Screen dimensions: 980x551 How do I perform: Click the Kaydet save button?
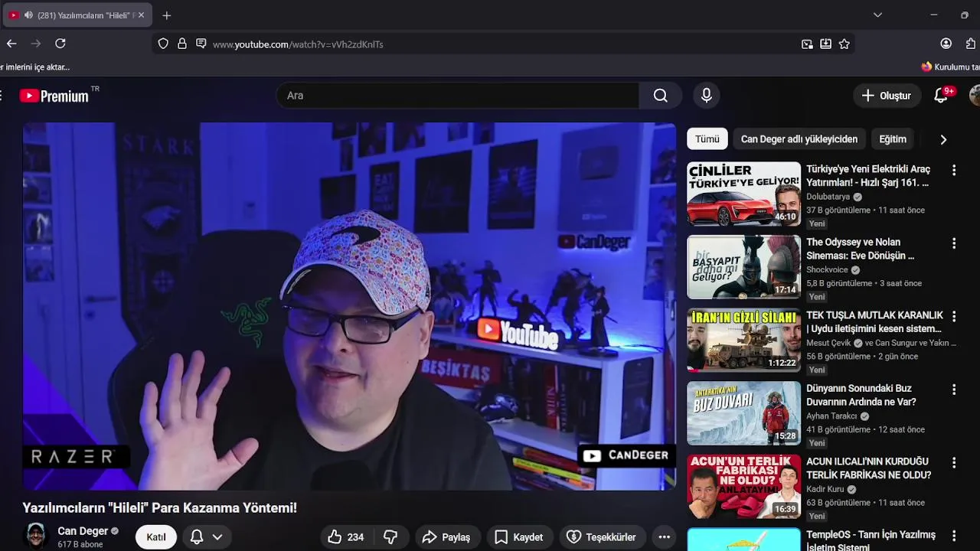point(518,537)
